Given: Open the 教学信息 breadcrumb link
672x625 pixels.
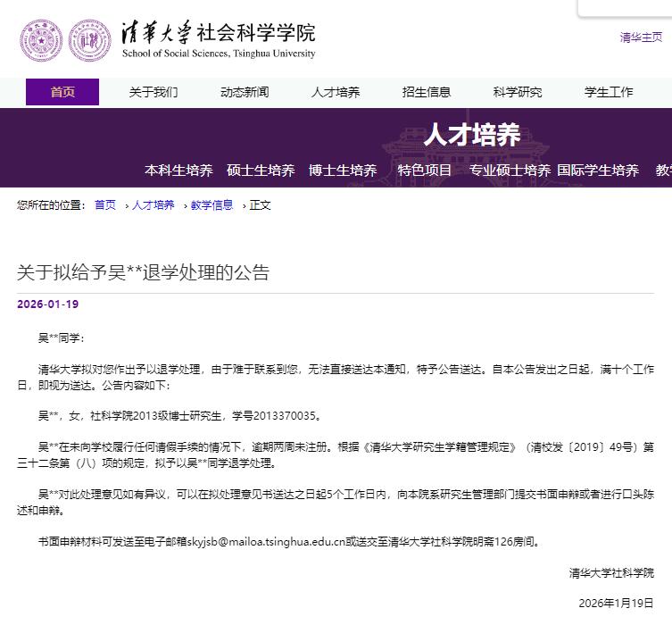Looking at the screenshot, I should point(212,204).
